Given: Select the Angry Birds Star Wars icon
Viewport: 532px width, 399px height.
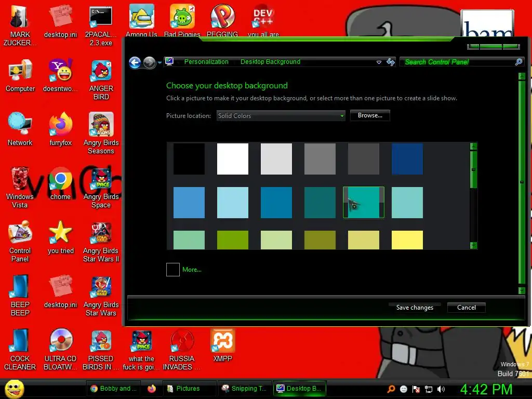Looking at the screenshot, I should [101, 296].
